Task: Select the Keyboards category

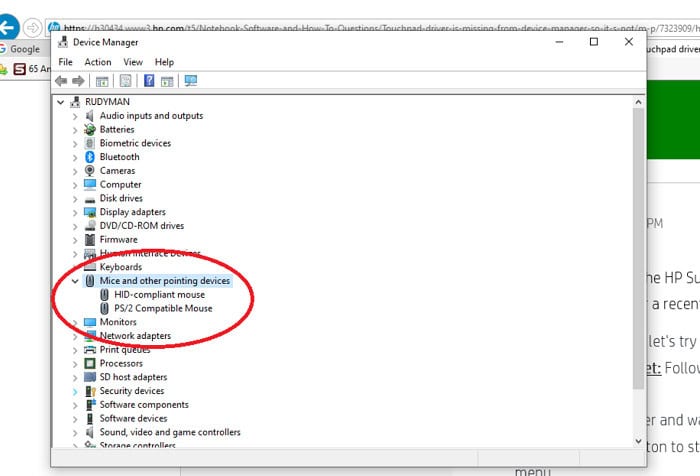Action: point(121,267)
